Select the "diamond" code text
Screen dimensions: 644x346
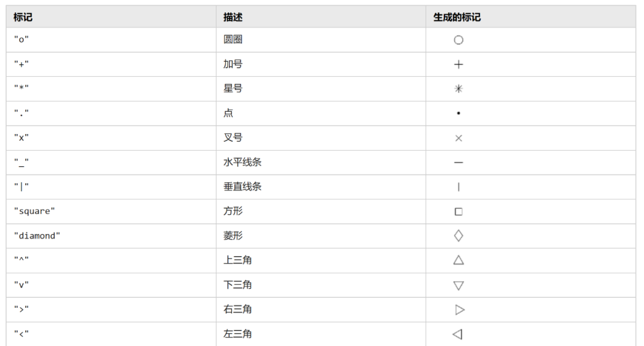point(37,236)
